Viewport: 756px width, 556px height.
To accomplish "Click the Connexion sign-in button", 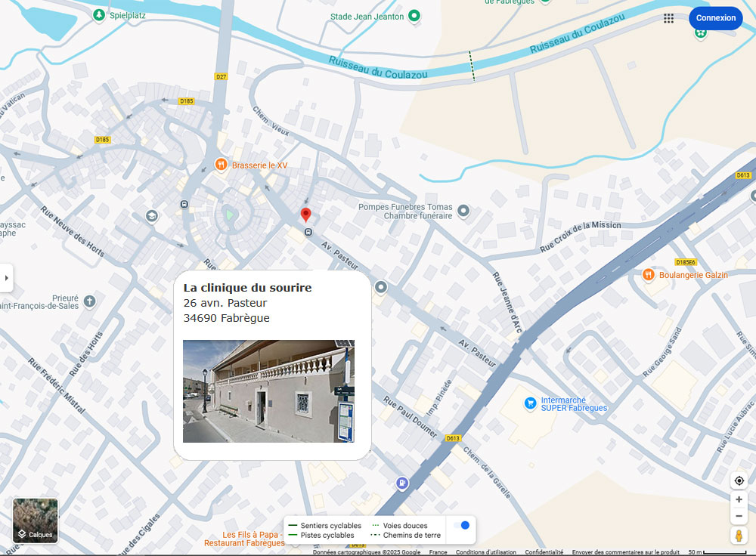I will click(715, 18).
